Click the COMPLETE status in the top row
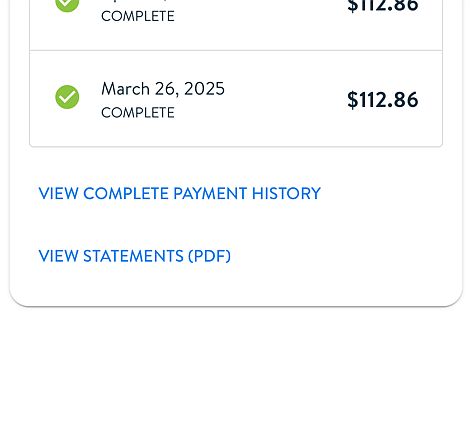The width and height of the screenshot is (472, 432). pos(138,16)
